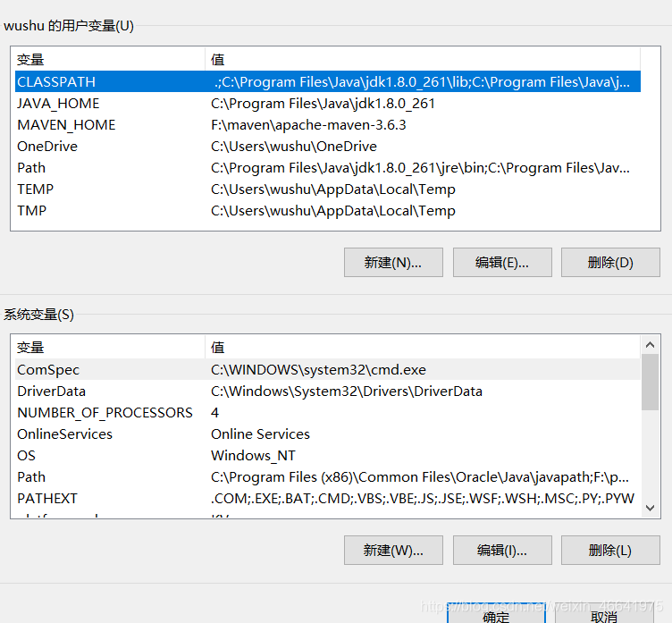Select the OnlineServices system variable

click(x=328, y=434)
